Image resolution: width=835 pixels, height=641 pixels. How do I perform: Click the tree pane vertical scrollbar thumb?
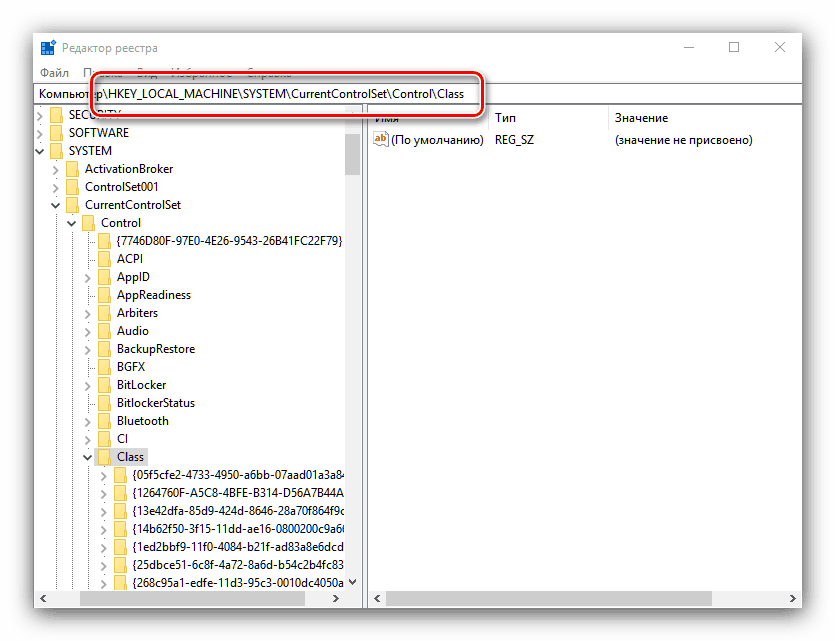click(x=352, y=154)
